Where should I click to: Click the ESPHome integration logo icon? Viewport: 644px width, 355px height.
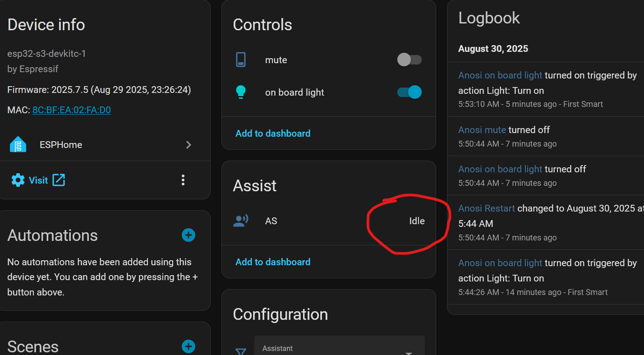pyautogui.click(x=18, y=145)
